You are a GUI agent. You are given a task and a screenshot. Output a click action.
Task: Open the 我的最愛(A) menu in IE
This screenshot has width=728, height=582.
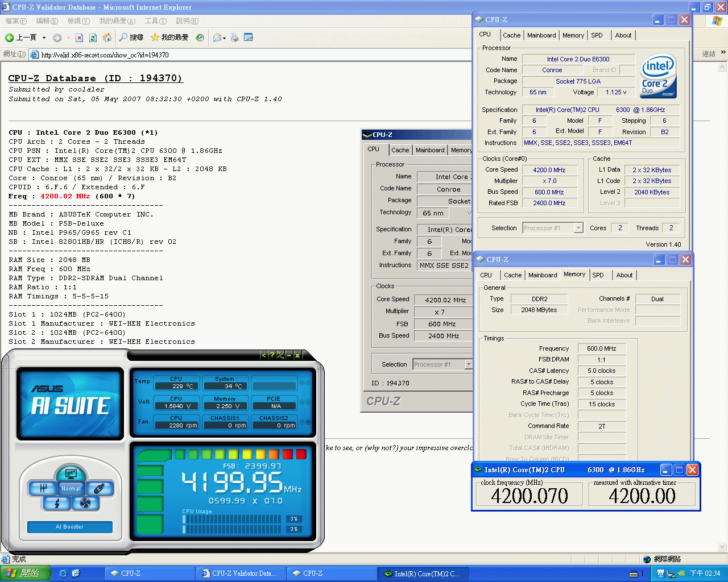point(117,21)
